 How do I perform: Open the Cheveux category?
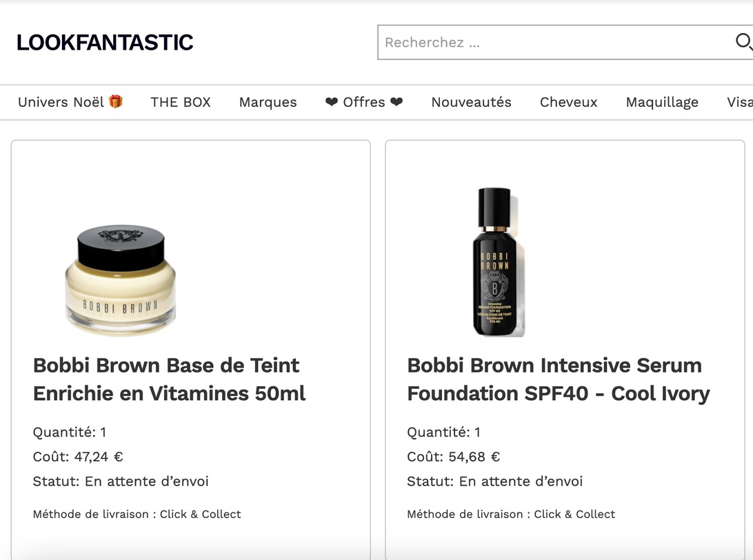click(569, 102)
